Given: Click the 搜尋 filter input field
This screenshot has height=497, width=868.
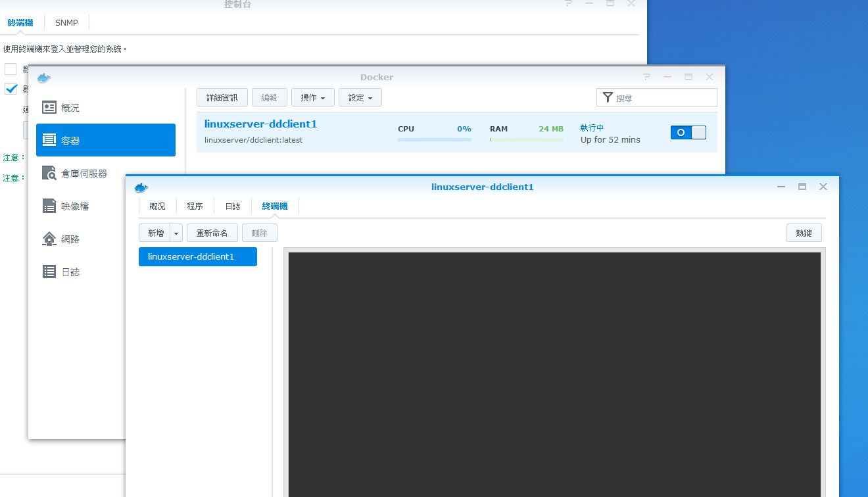Looking at the screenshot, I should coord(657,97).
